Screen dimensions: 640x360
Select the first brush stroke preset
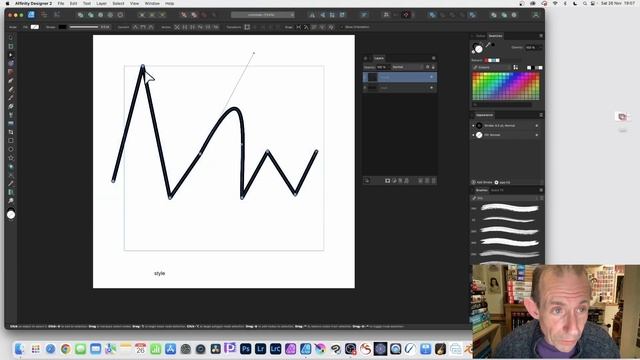[510, 208]
